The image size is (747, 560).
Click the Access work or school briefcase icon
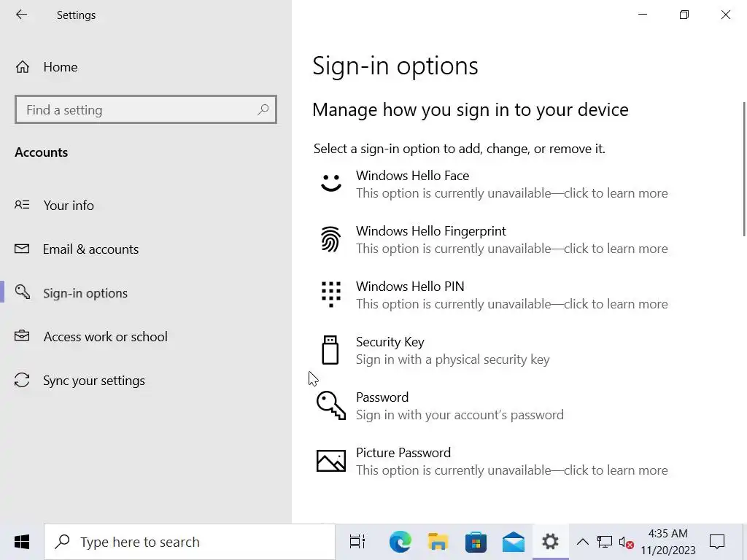[x=22, y=336]
